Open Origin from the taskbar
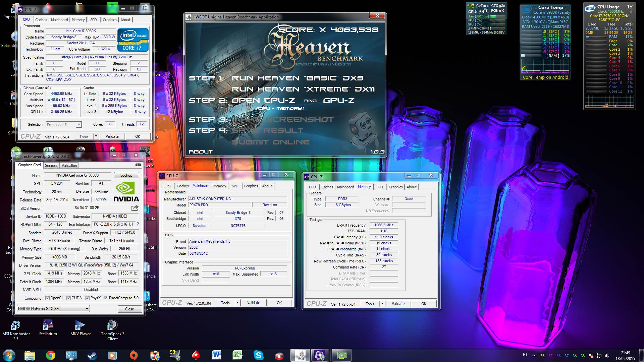Viewport: 644px width, 362px height. click(133, 355)
